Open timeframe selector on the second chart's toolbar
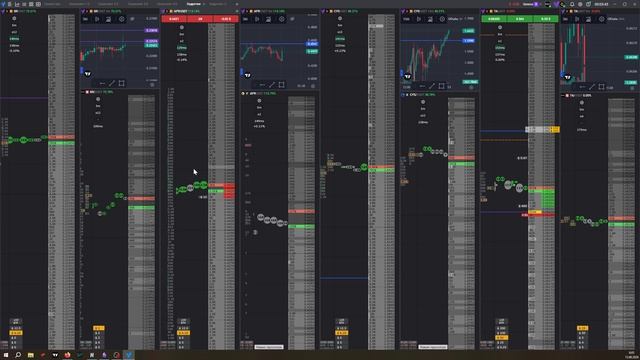The width and height of the screenshot is (640, 360). pyautogui.click(x=86, y=19)
